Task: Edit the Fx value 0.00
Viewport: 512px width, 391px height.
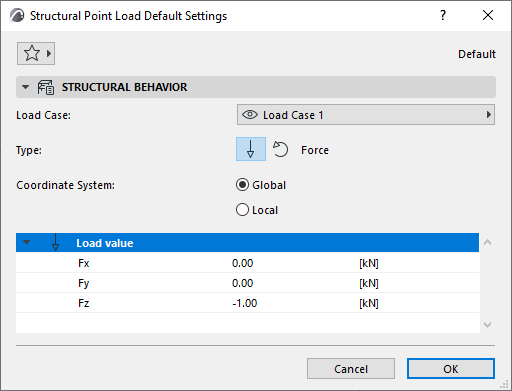Action: click(x=242, y=263)
